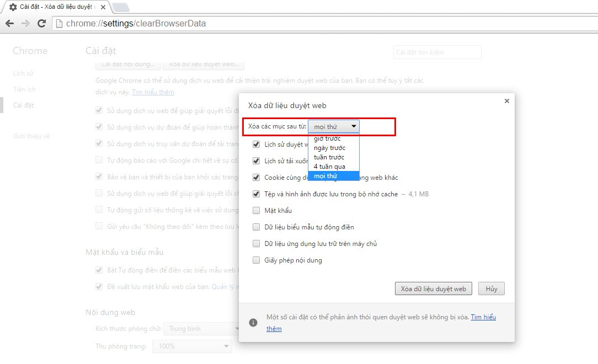
Task: Close the Xóa dữ liệu duyệt web dialog
Action: point(506,101)
